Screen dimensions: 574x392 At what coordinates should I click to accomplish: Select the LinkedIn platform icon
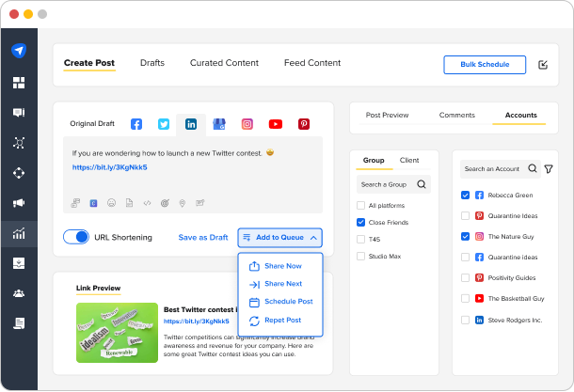[x=191, y=124]
